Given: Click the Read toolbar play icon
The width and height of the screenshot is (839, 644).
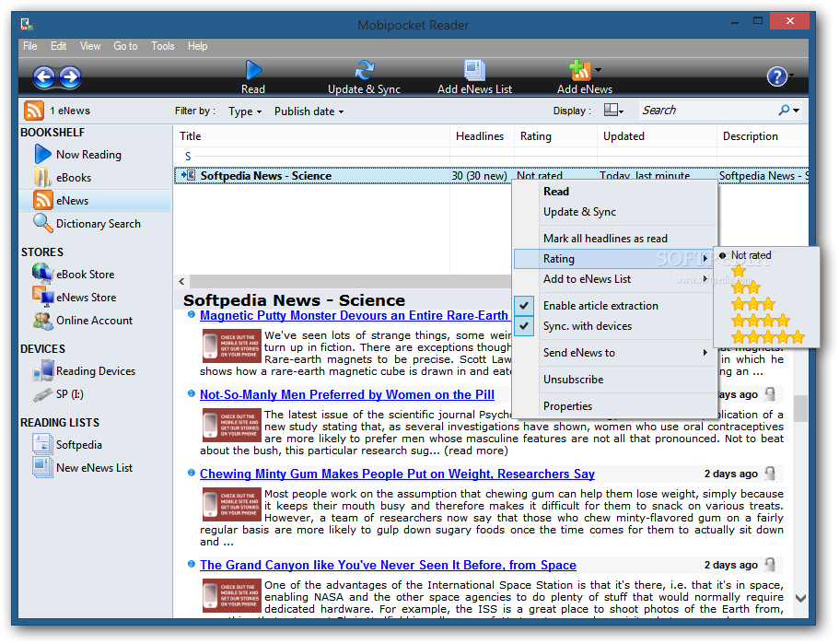Looking at the screenshot, I should (253, 70).
